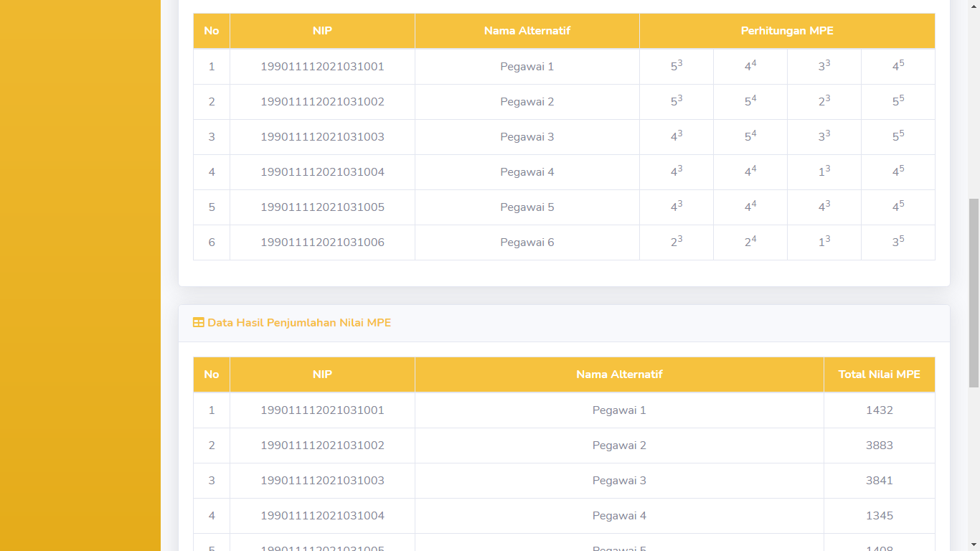This screenshot has width=980, height=551.
Task: Select Pegawai 1 in the top table
Action: 527,67
